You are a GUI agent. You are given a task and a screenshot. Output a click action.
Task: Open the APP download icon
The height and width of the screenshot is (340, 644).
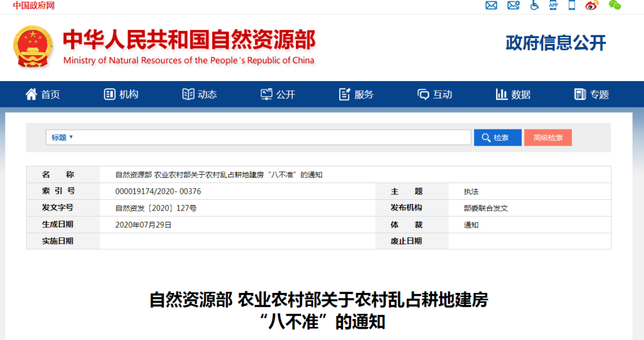pyautogui.click(x=553, y=5)
